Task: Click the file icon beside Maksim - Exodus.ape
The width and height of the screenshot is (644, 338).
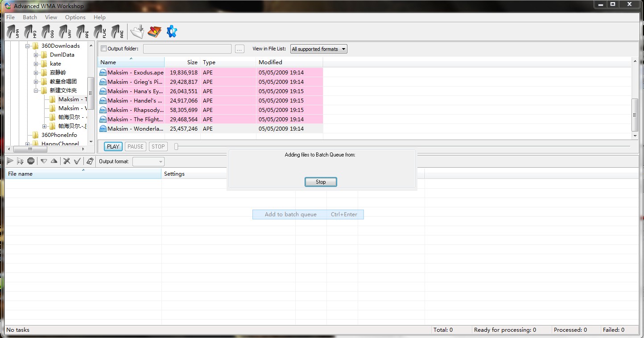Action: point(103,72)
